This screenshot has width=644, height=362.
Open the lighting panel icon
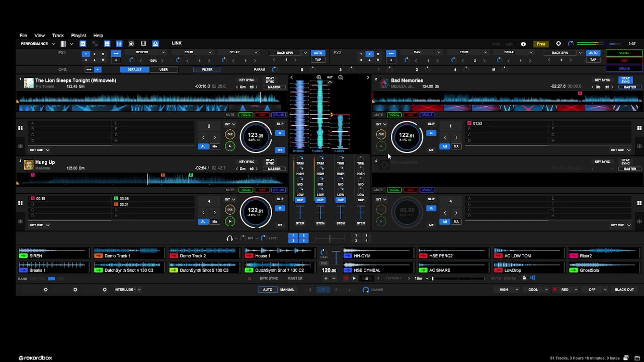tap(155, 44)
